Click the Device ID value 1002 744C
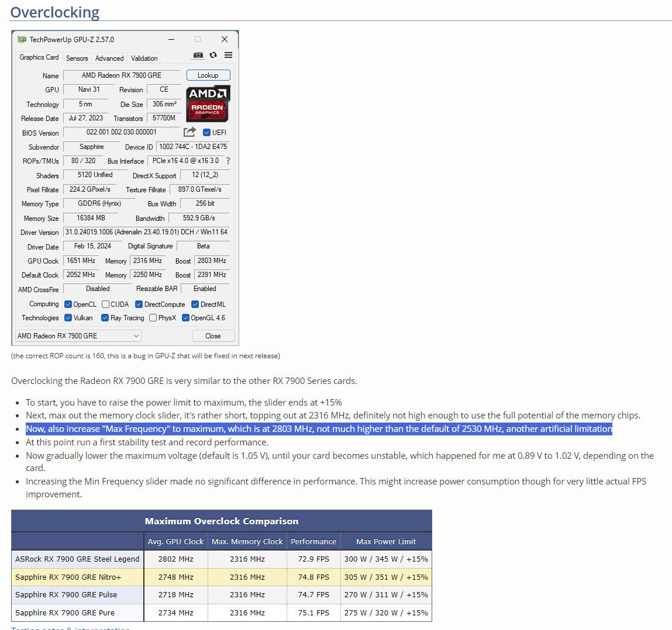 tap(193, 147)
